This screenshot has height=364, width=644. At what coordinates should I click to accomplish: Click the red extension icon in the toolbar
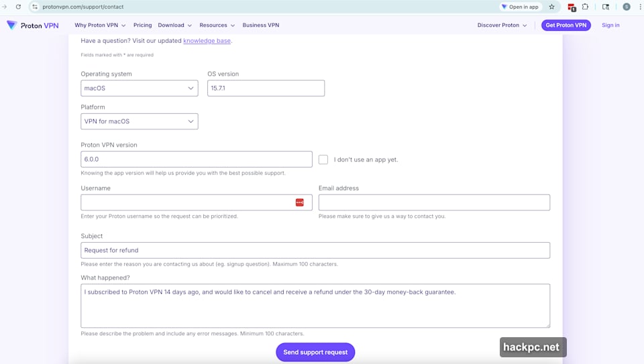(572, 7)
